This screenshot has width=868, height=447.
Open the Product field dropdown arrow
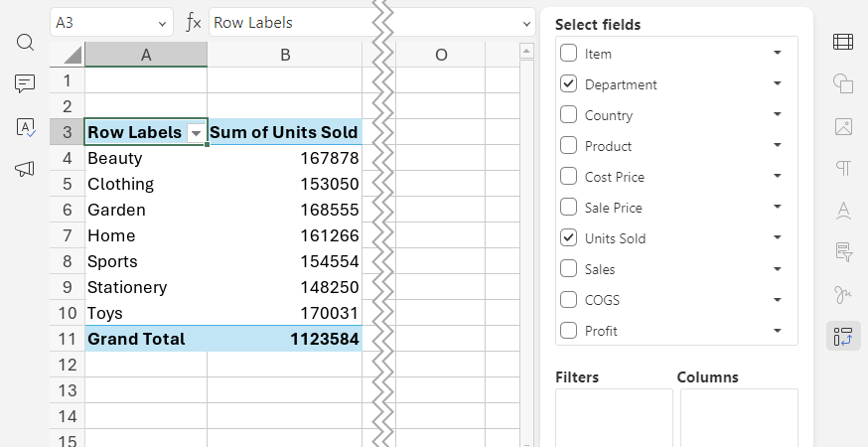pyautogui.click(x=778, y=145)
